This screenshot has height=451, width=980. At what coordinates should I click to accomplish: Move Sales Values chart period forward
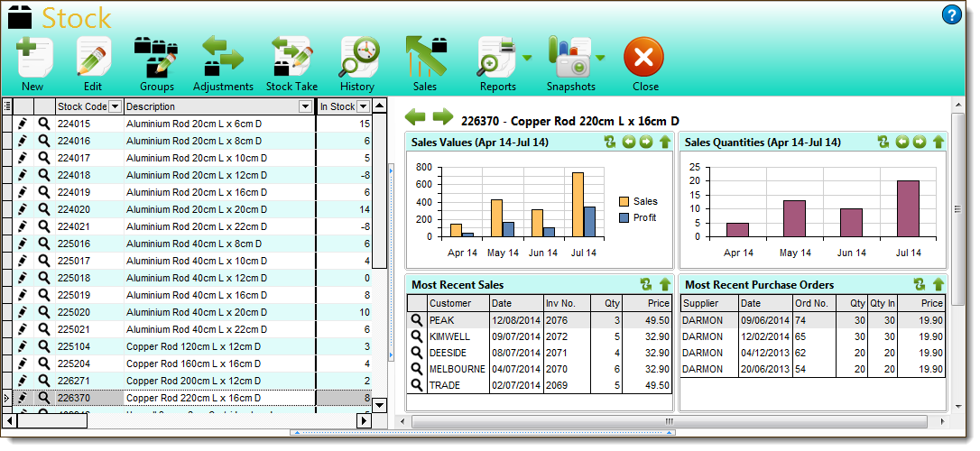pos(645,142)
